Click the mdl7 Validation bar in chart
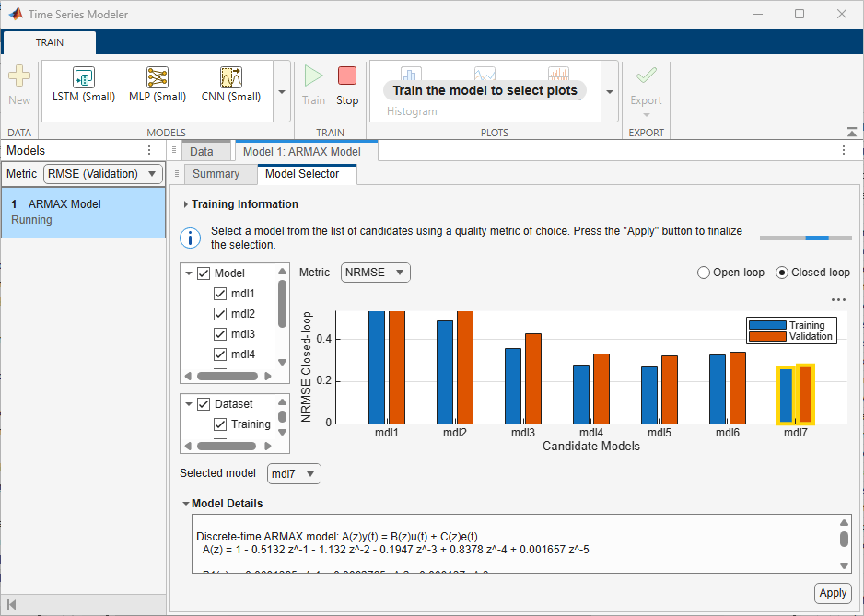864x616 pixels. point(806,394)
